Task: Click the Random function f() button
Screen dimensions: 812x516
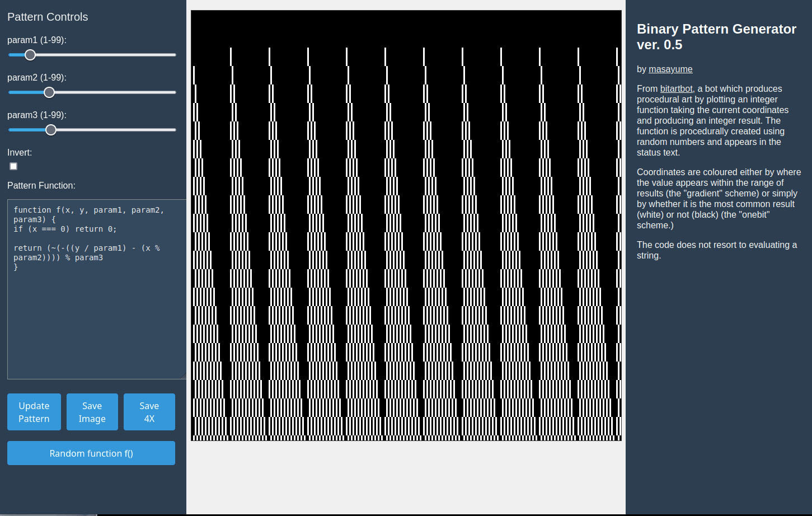Action: pos(91,453)
